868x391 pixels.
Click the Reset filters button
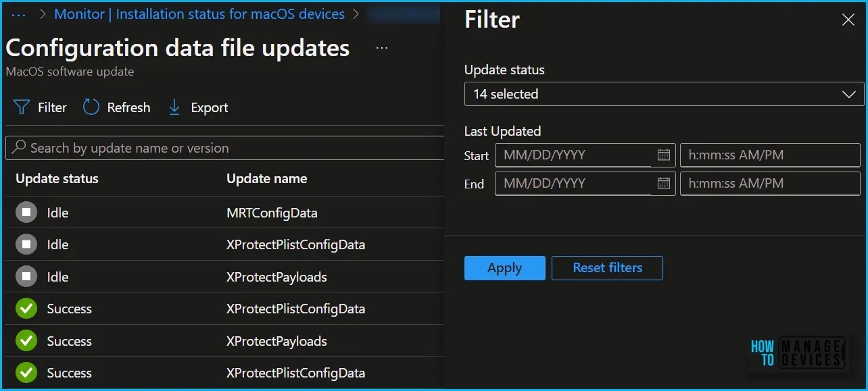pyautogui.click(x=607, y=268)
